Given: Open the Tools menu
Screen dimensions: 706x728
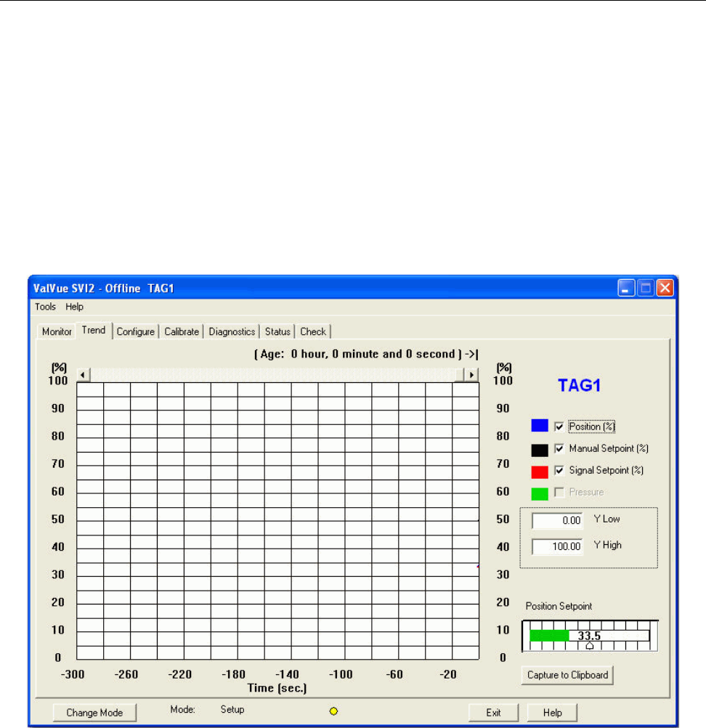Looking at the screenshot, I should pos(45,307).
